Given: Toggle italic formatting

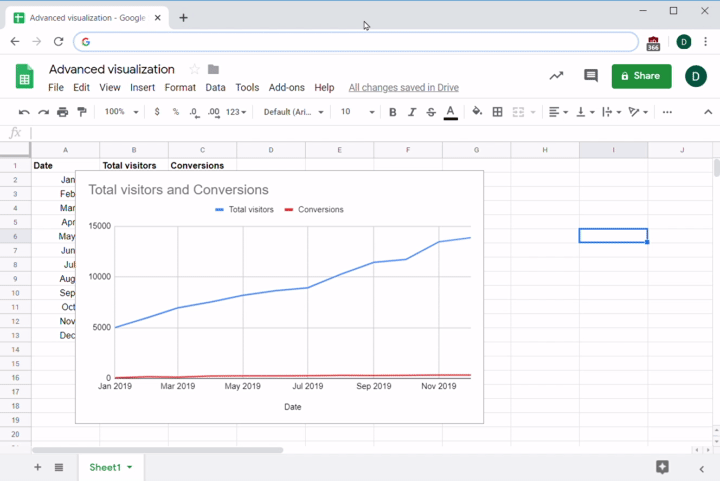Looking at the screenshot, I should pos(412,112).
